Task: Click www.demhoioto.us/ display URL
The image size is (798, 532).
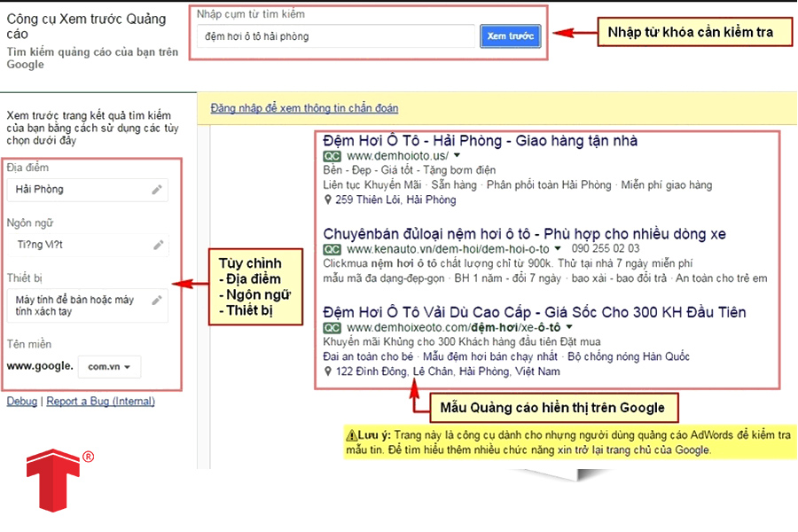Action: 397,156
